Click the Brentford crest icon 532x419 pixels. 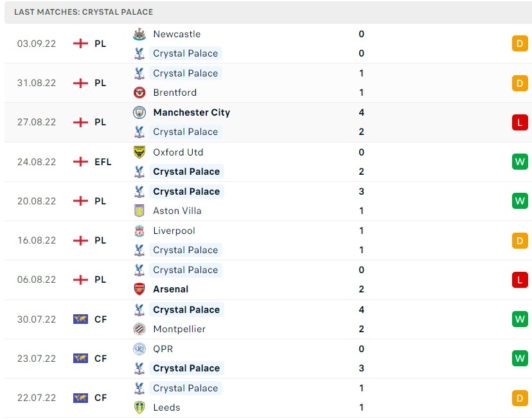coord(139,93)
